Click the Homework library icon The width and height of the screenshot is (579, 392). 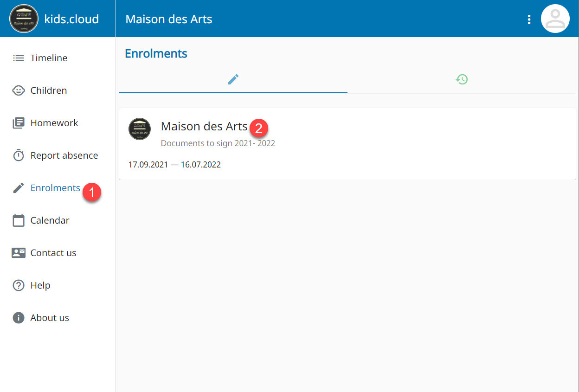pyautogui.click(x=18, y=123)
